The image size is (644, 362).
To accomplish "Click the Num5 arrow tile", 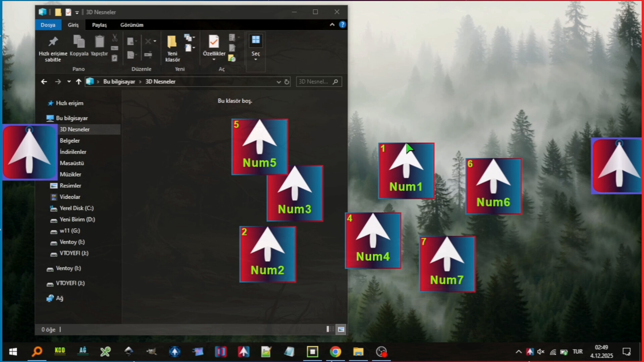I will pos(259,147).
